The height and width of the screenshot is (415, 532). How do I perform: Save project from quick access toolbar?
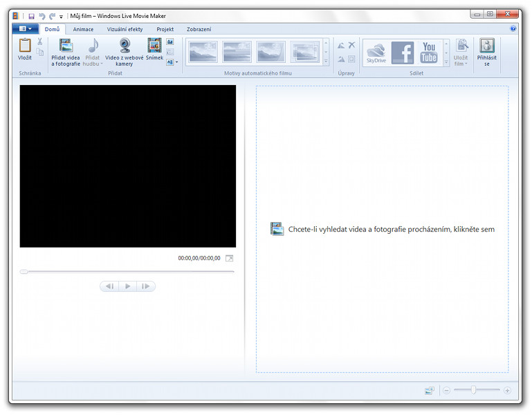click(x=32, y=16)
